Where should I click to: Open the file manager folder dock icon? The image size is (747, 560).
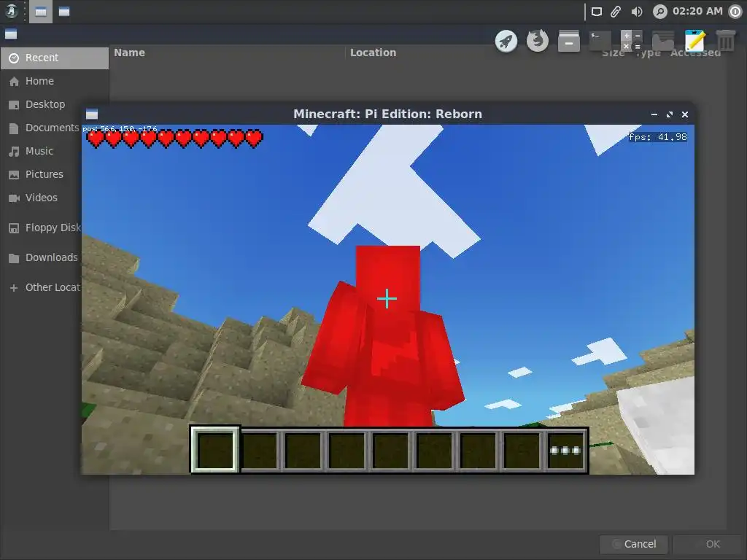(x=663, y=41)
